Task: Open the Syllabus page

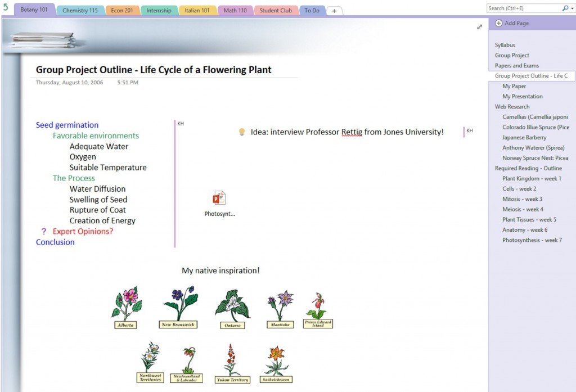Action: (x=505, y=45)
